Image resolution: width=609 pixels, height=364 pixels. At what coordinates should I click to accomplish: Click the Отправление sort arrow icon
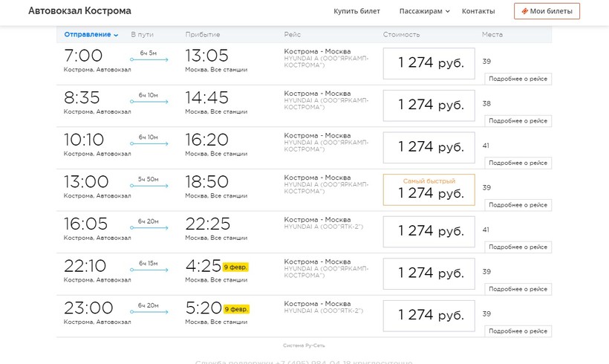pyautogui.click(x=116, y=35)
